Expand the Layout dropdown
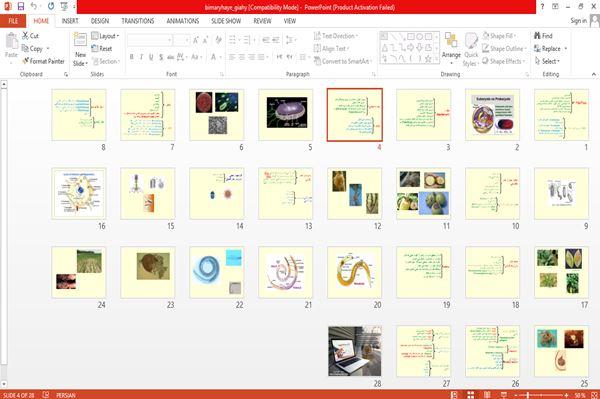Image resolution: width=600 pixels, height=399 pixels. [x=105, y=36]
